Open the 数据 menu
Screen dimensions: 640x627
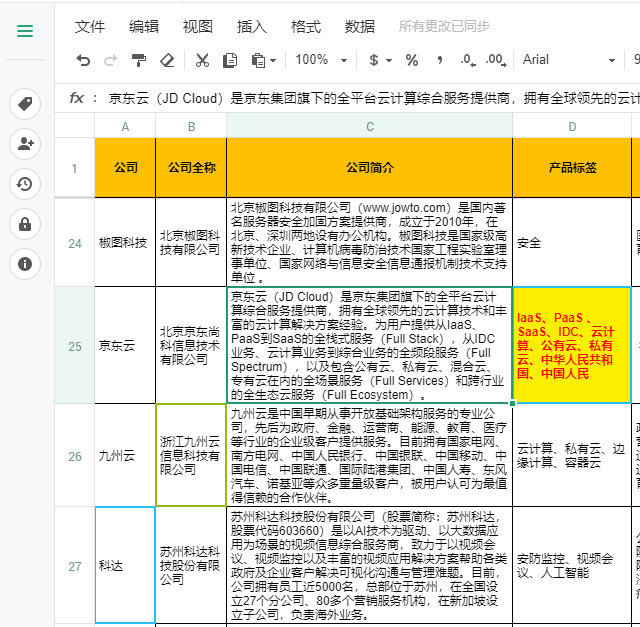(360, 27)
